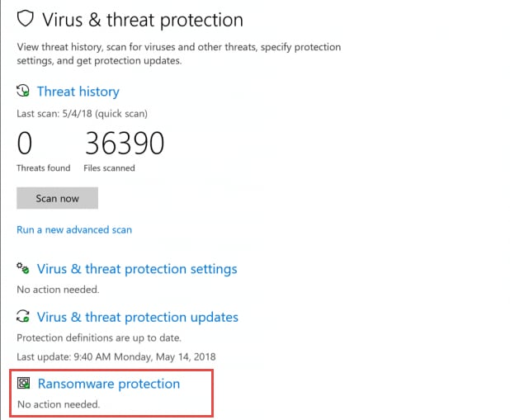The image size is (510, 420).
Task: Run a new advanced scan
Action: coord(74,229)
